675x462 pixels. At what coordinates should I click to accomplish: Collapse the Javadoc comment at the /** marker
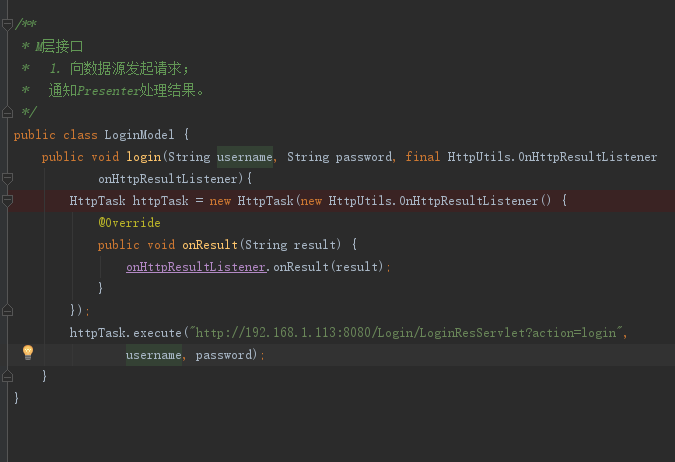click(7, 25)
